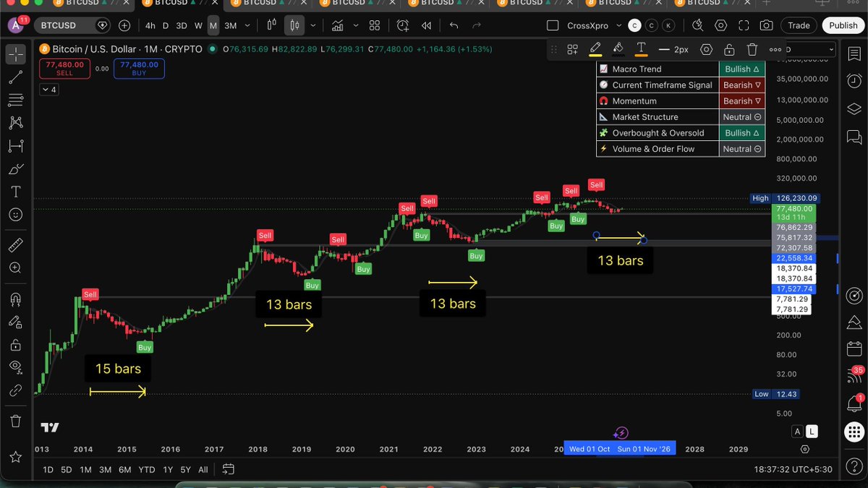Click the Publish button
Image resolution: width=868 pixels, height=488 pixels.
[x=843, y=25]
